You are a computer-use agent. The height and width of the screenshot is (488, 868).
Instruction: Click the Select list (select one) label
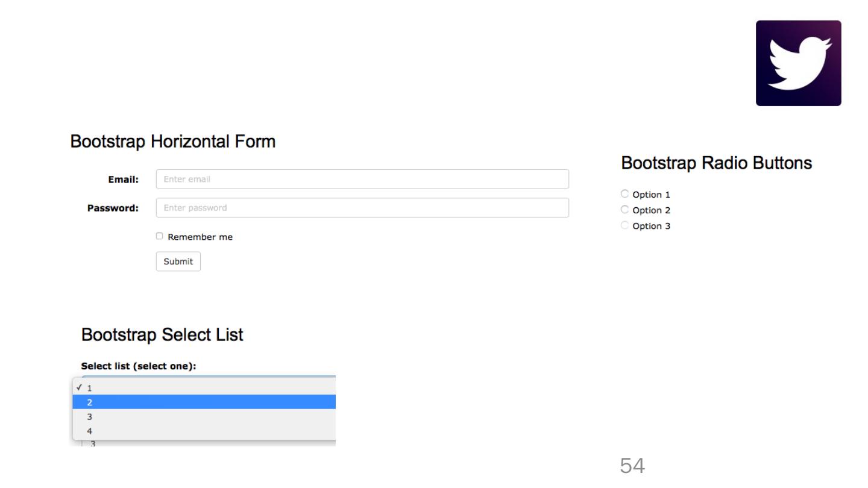tap(139, 366)
